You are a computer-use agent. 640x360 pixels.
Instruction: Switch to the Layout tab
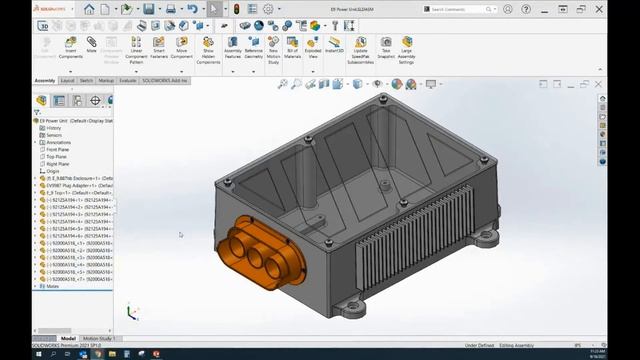(67, 81)
